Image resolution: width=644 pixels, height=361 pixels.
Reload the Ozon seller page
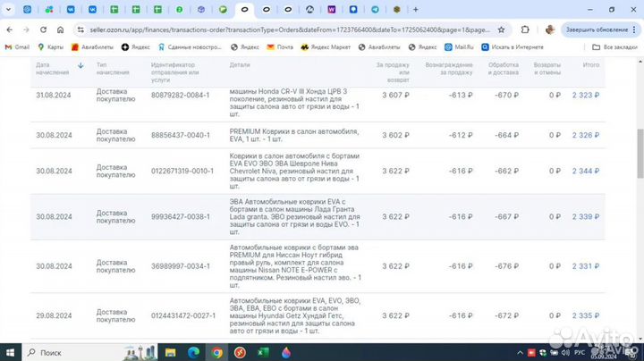43,30
